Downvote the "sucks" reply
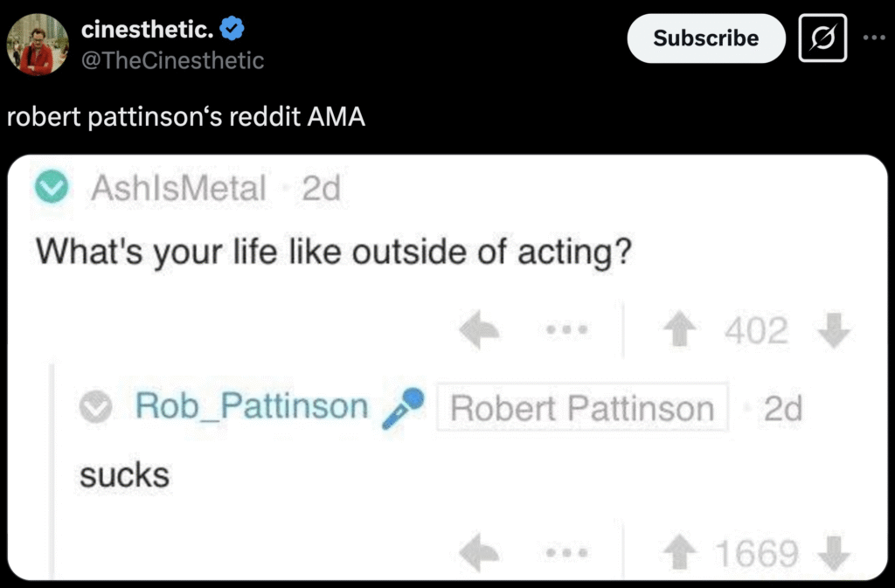Image resolution: width=895 pixels, height=588 pixels. coord(836,552)
